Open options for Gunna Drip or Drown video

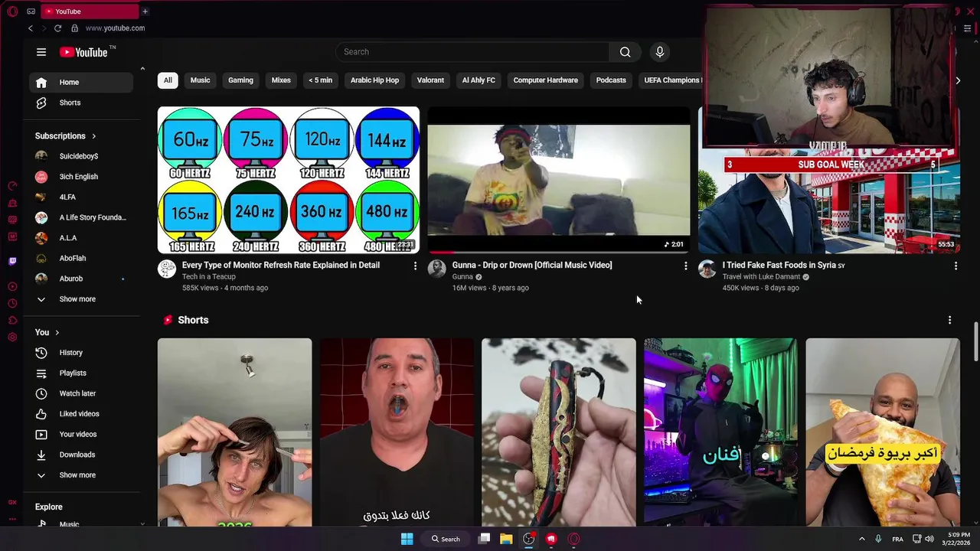click(x=685, y=266)
